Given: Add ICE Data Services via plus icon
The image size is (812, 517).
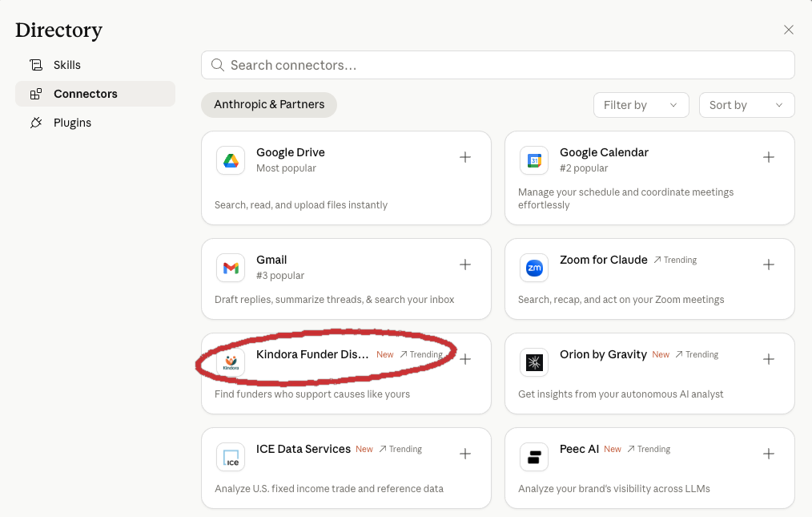Looking at the screenshot, I should point(465,454).
